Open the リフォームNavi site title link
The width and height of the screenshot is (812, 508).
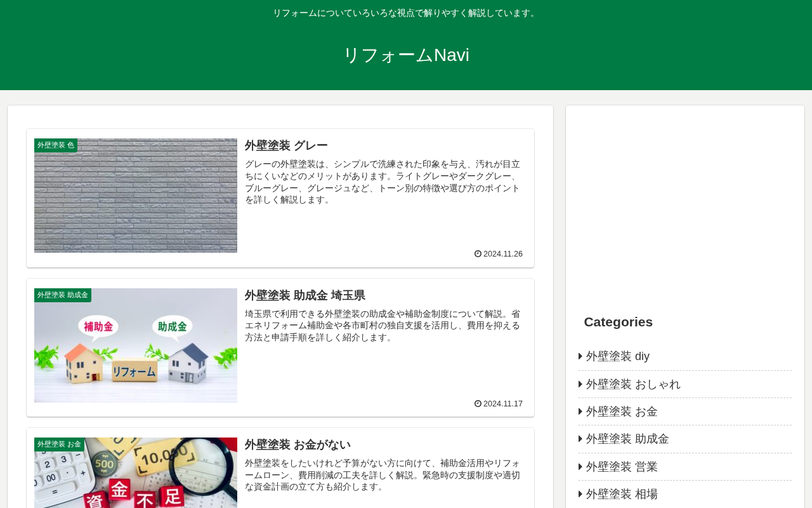coord(406,55)
